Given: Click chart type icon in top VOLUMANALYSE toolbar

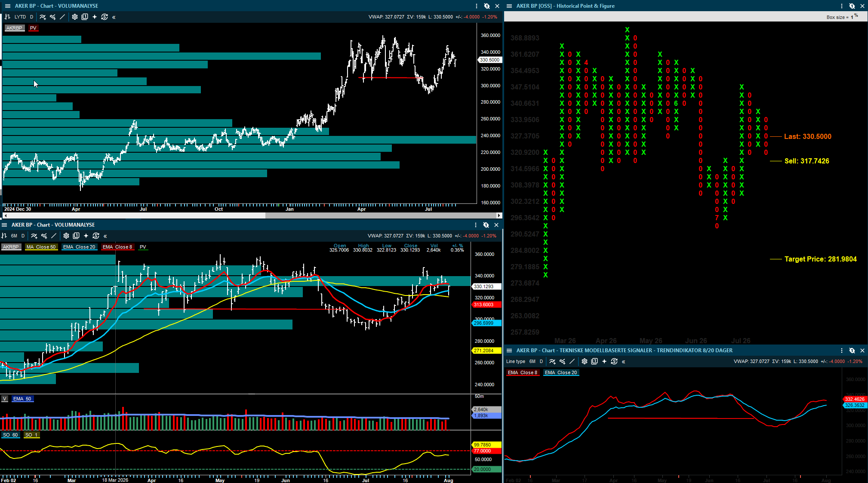Looking at the screenshot, I should click(x=7, y=17).
